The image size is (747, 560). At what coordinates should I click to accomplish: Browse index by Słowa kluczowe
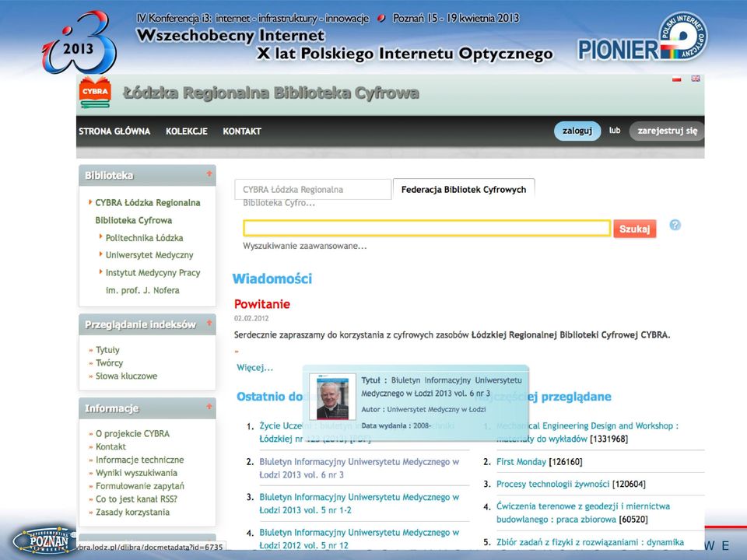pyautogui.click(x=126, y=376)
